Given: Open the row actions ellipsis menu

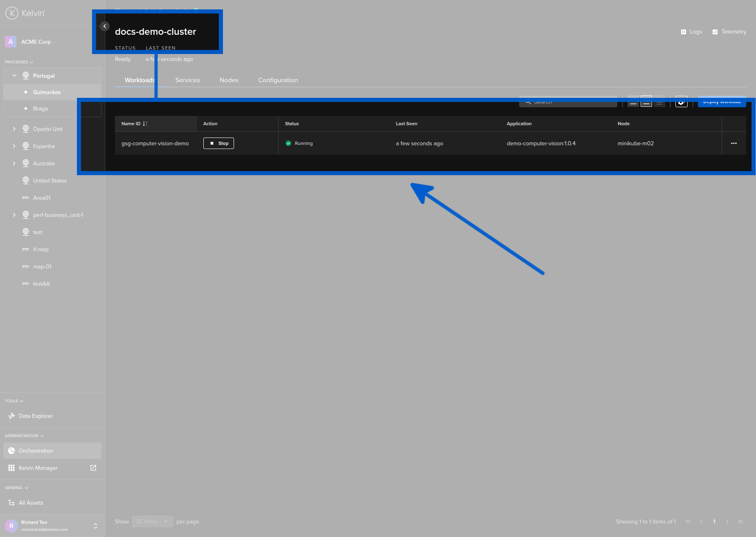Looking at the screenshot, I should coord(734,143).
